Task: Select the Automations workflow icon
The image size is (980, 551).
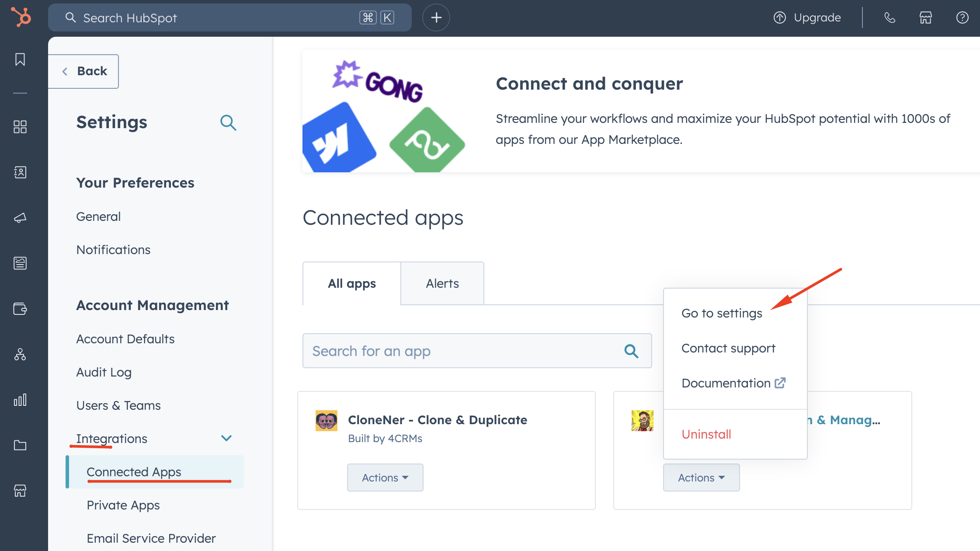Action: pos(20,355)
